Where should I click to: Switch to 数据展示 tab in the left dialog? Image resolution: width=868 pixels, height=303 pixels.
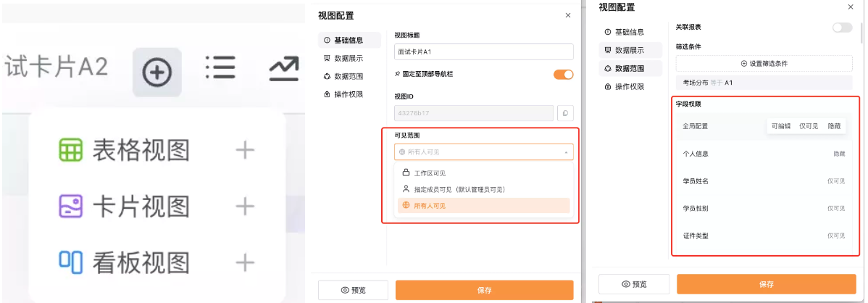tap(349, 58)
